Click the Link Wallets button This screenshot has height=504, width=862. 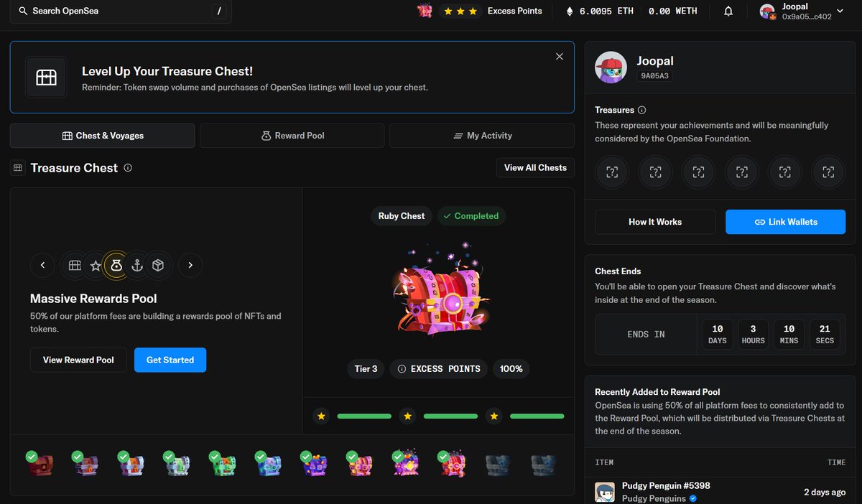[x=785, y=222]
